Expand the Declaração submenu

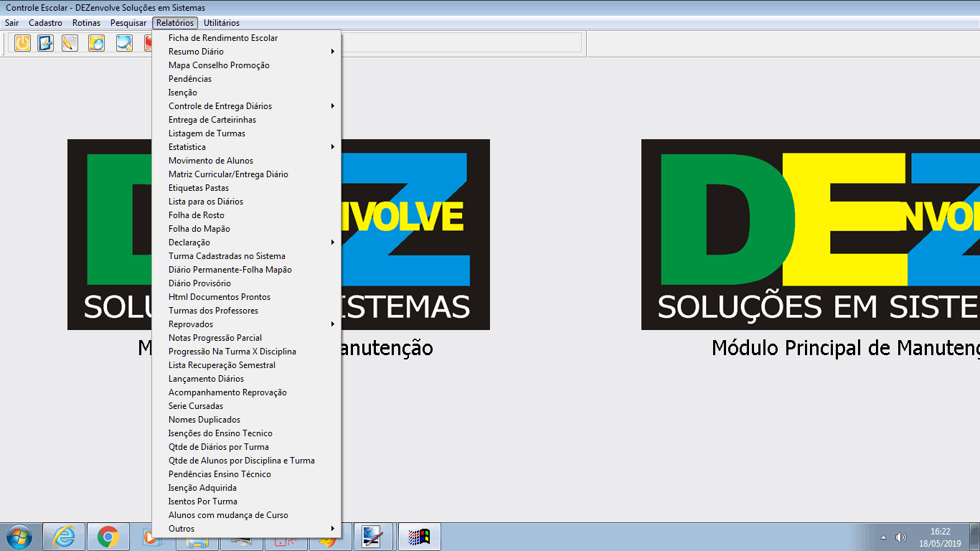(189, 242)
